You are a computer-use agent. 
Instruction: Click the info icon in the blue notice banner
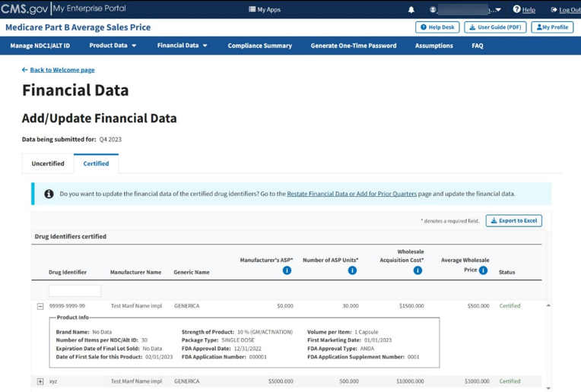pyautogui.click(x=49, y=194)
